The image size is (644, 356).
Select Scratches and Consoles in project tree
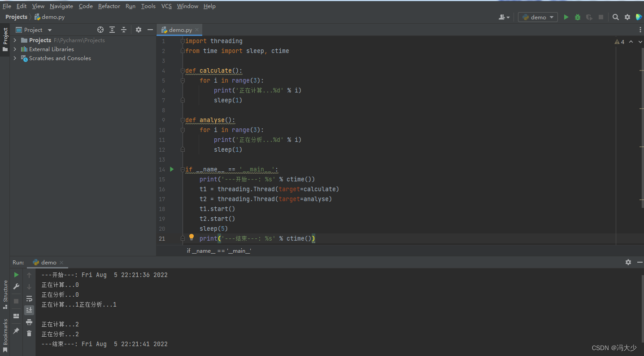(60, 58)
